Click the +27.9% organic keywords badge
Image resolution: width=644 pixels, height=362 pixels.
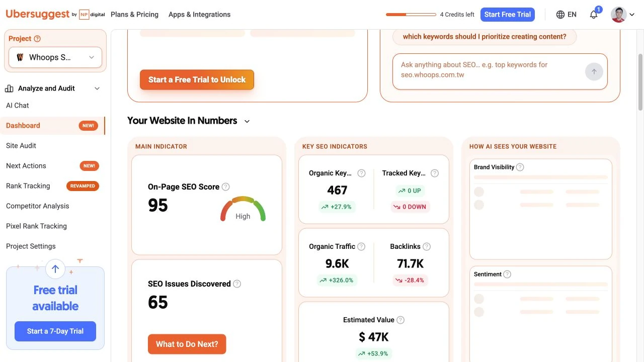(x=337, y=207)
